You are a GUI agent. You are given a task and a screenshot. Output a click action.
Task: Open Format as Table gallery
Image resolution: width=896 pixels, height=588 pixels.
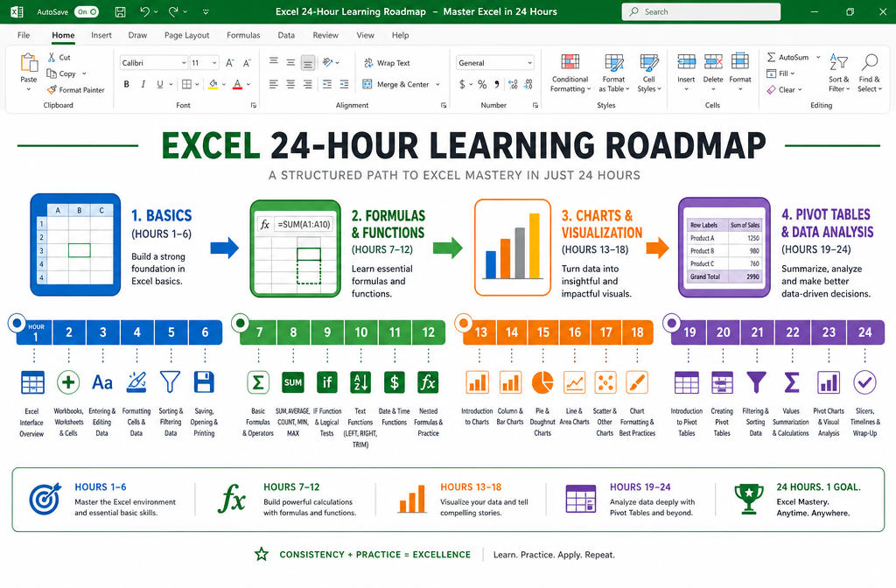point(613,73)
